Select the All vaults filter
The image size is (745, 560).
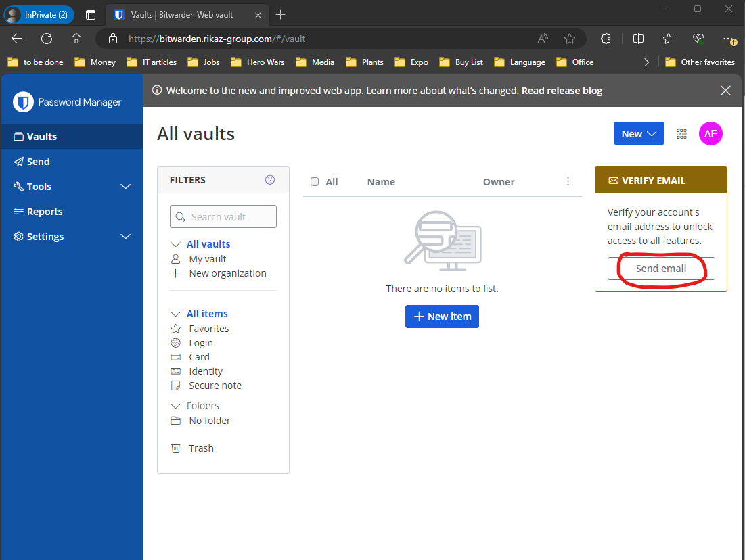tap(208, 244)
